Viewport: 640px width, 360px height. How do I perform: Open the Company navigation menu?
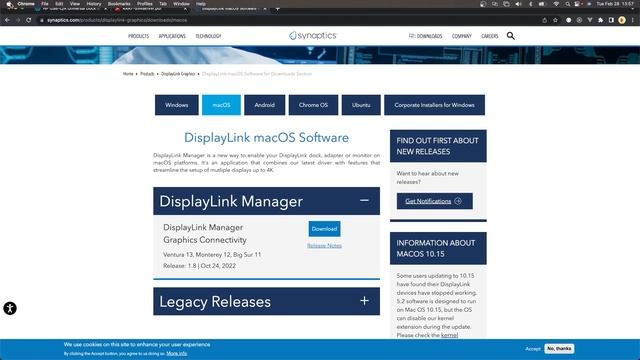(x=462, y=36)
